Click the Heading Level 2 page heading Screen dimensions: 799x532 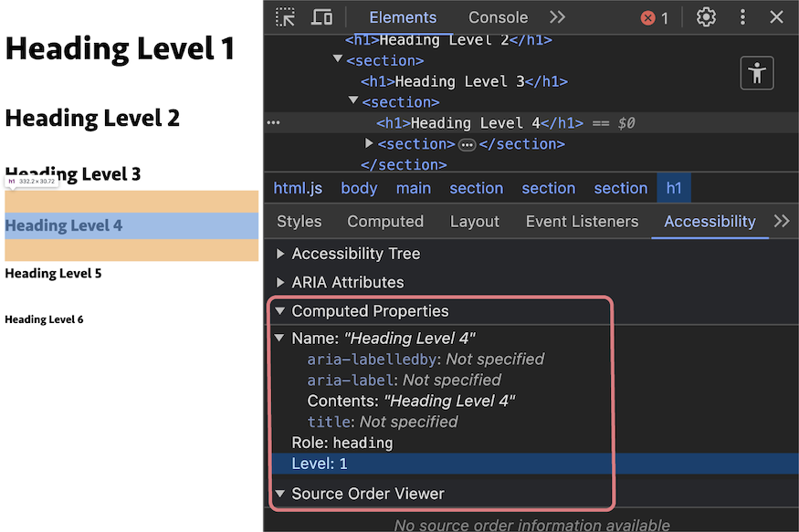[x=92, y=118]
